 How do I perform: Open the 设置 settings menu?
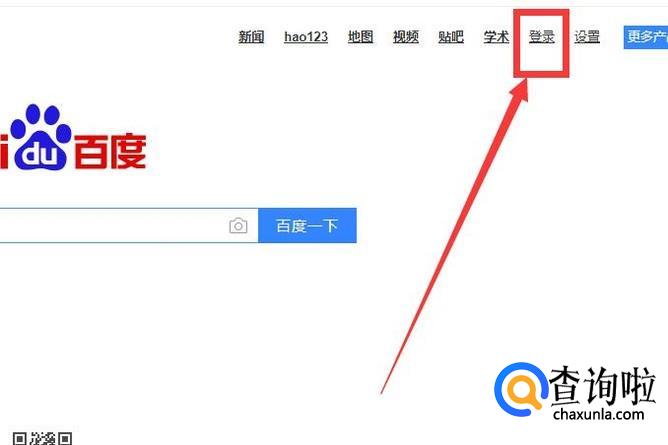point(587,37)
